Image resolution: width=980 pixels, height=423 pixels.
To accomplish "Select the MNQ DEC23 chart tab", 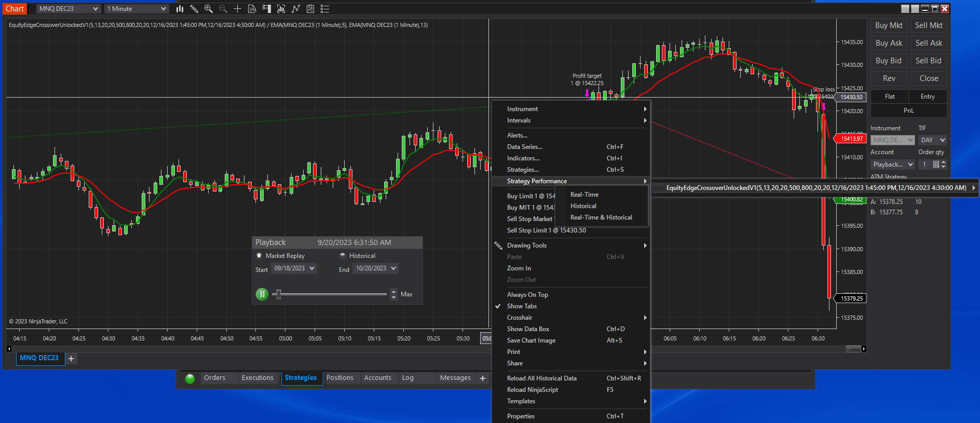I will 39,358.
